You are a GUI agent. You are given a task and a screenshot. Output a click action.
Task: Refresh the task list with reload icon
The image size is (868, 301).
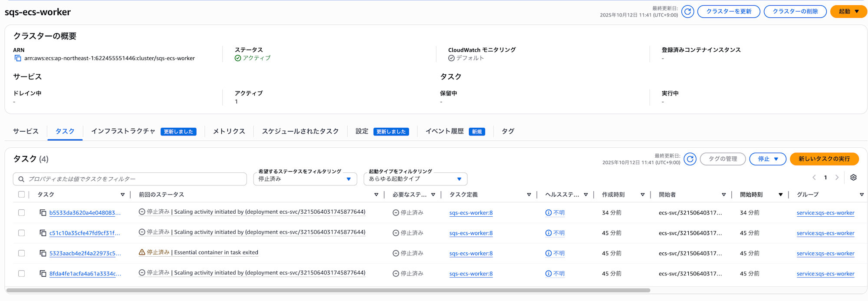pos(690,159)
